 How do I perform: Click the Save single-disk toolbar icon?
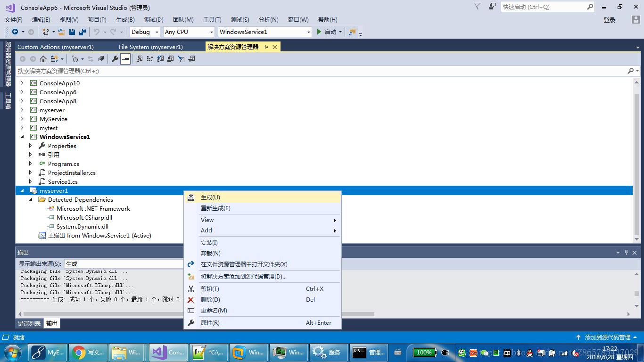[x=72, y=32]
